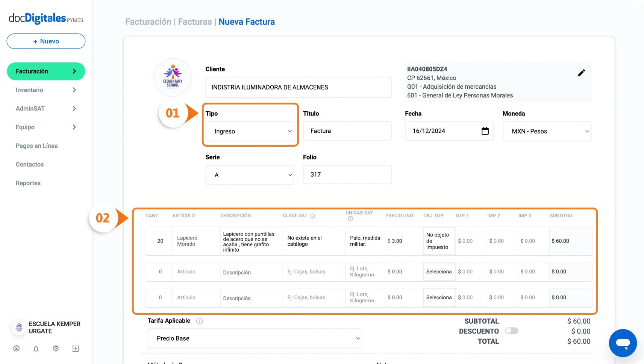
Task: Open the Moneda dropdown MXN - Pesos
Action: pyautogui.click(x=547, y=131)
